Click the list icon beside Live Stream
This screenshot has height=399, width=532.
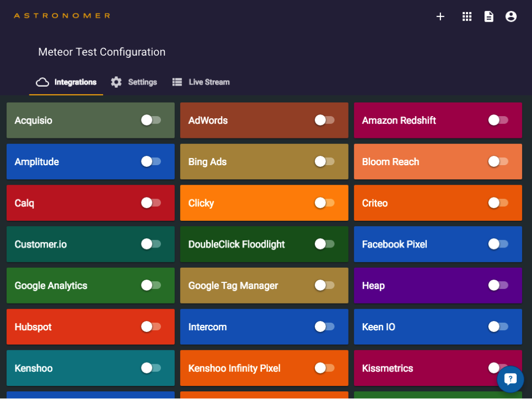[x=177, y=82]
